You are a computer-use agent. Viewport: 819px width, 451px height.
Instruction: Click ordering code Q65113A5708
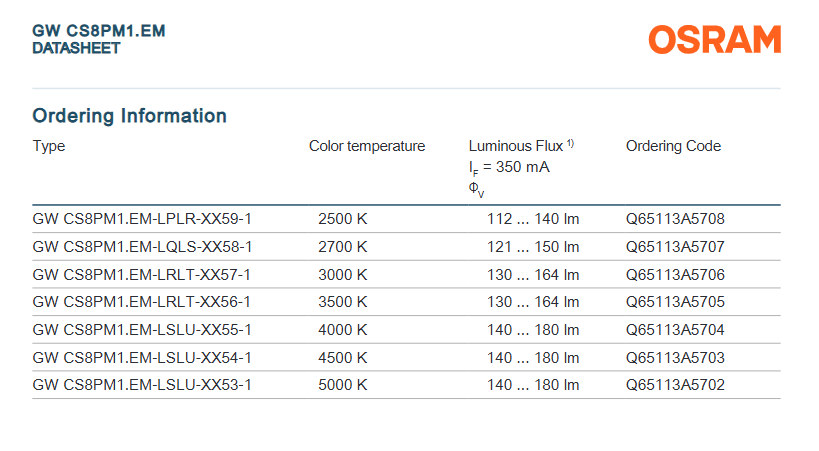tap(675, 219)
